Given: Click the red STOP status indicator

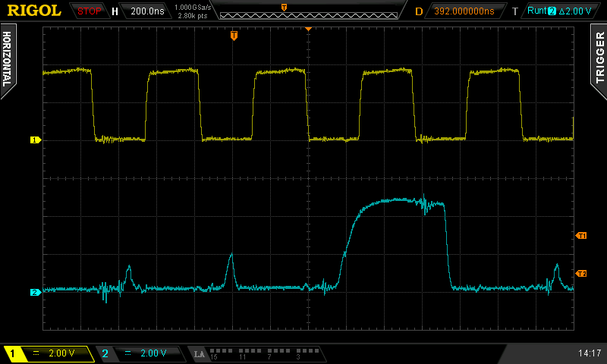Looking at the screenshot, I should click(x=89, y=11).
